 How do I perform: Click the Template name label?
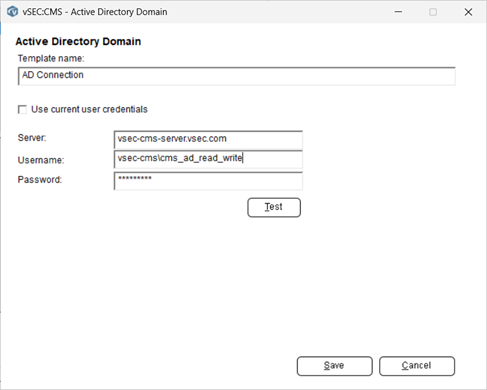coord(51,58)
